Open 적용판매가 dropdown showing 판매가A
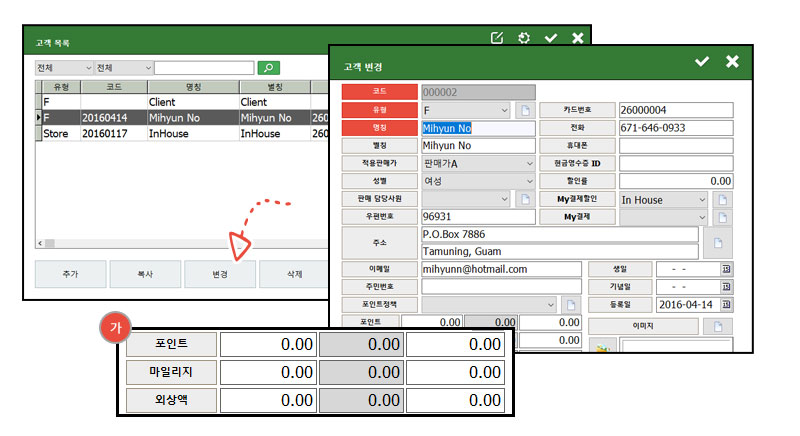Image resolution: width=800 pixels, height=436 pixels. (x=478, y=164)
